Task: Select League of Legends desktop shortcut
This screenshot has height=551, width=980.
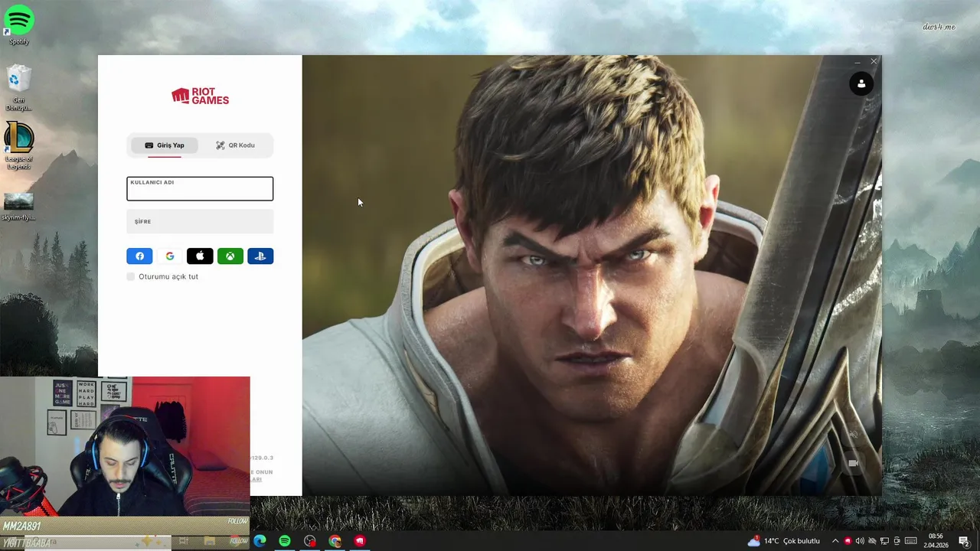Action: click(x=19, y=147)
